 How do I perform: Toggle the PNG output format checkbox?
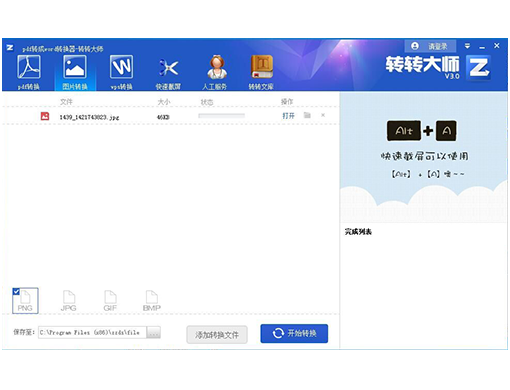(x=16, y=292)
